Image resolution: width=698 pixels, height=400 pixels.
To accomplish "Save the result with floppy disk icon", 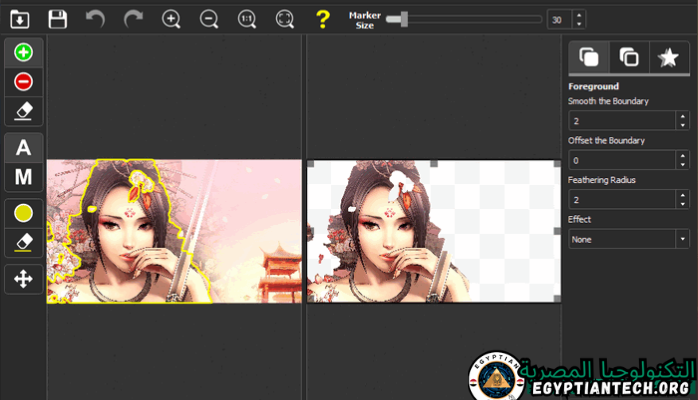I will click(57, 18).
